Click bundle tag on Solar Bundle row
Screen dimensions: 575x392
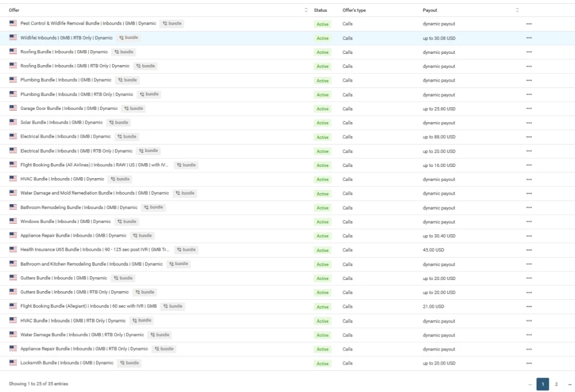click(119, 123)
